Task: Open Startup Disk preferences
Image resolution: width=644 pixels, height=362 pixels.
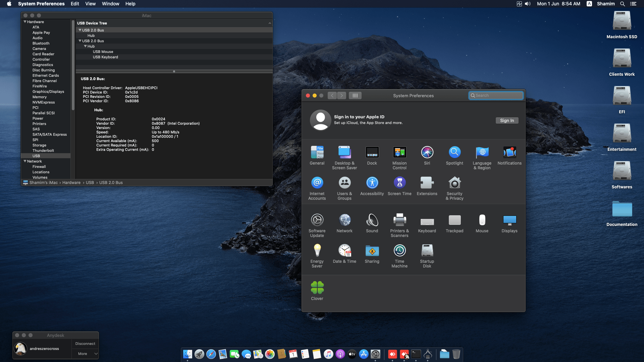Action: 427,256
